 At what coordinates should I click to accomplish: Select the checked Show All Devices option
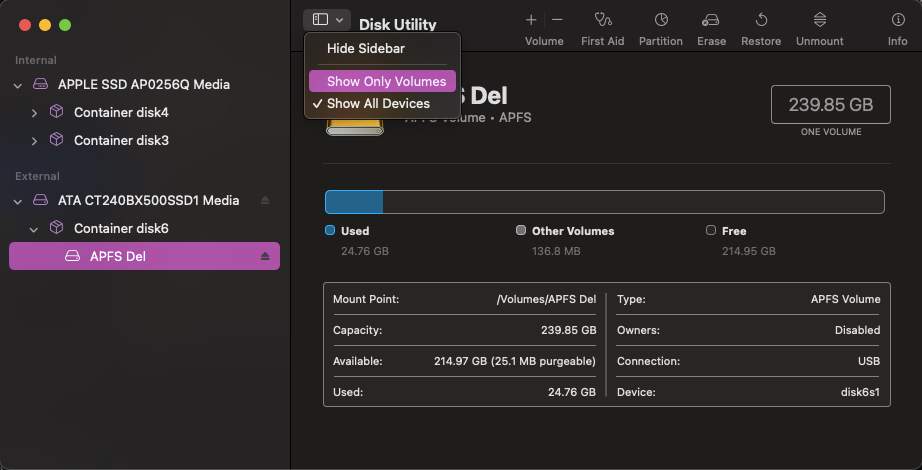378,103
